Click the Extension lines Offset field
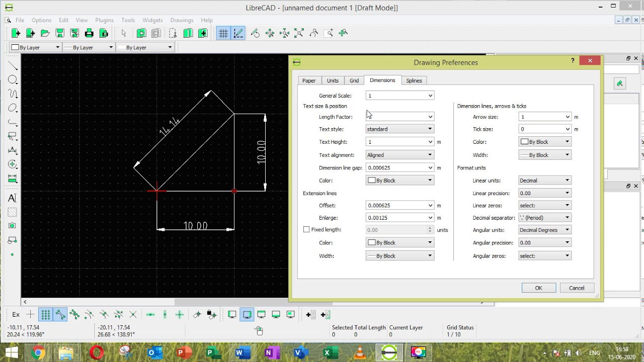644x362 pixels. [x=400, y=206]
